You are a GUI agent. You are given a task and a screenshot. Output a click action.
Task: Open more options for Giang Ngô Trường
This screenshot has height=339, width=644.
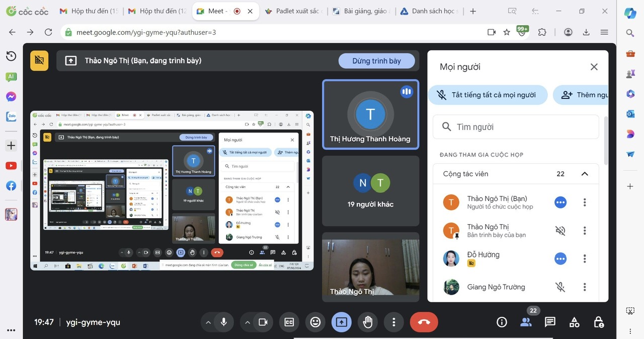(585, 287)
